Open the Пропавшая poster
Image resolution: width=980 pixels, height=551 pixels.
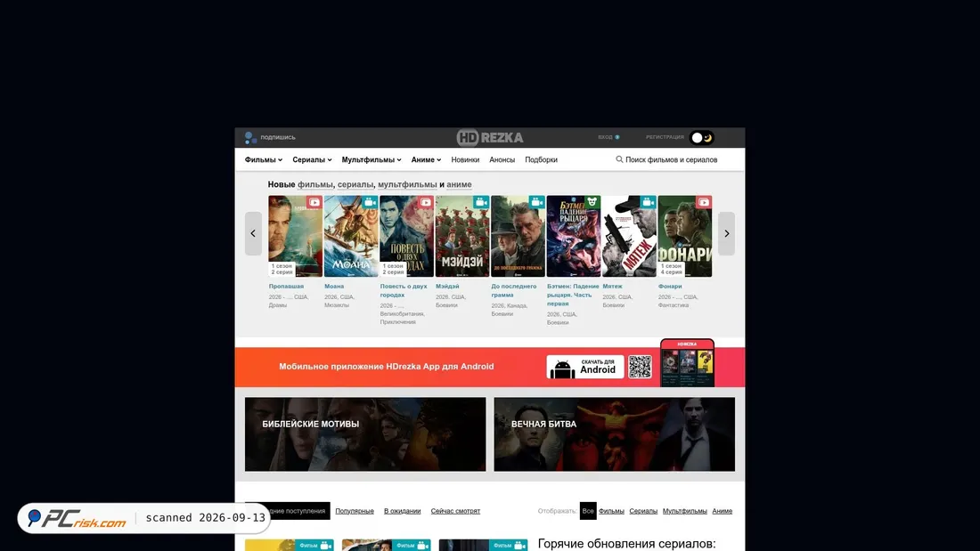click(x=296, y=236)
